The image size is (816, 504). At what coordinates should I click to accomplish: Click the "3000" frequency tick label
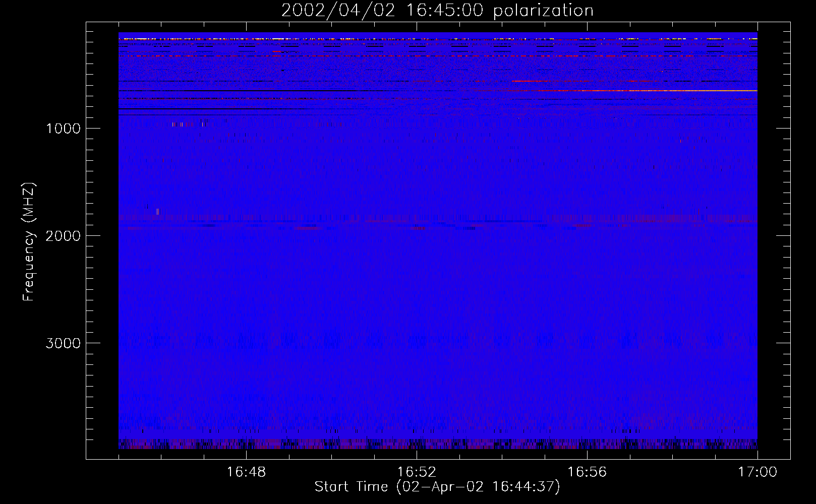[63, 343]
